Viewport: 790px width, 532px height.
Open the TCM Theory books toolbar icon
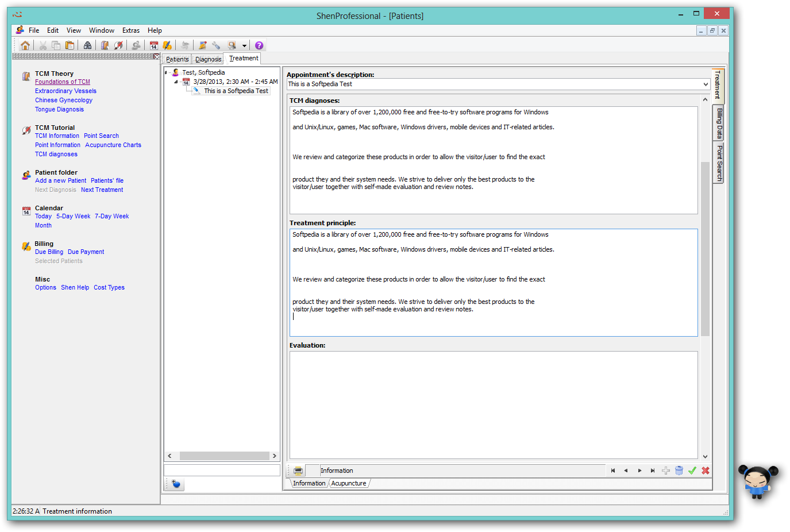105,45
